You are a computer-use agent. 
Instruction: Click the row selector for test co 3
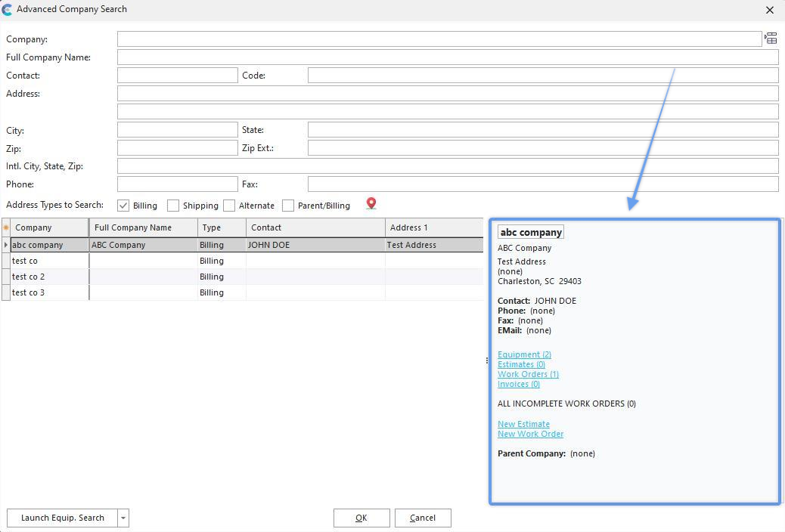[6, 292]
